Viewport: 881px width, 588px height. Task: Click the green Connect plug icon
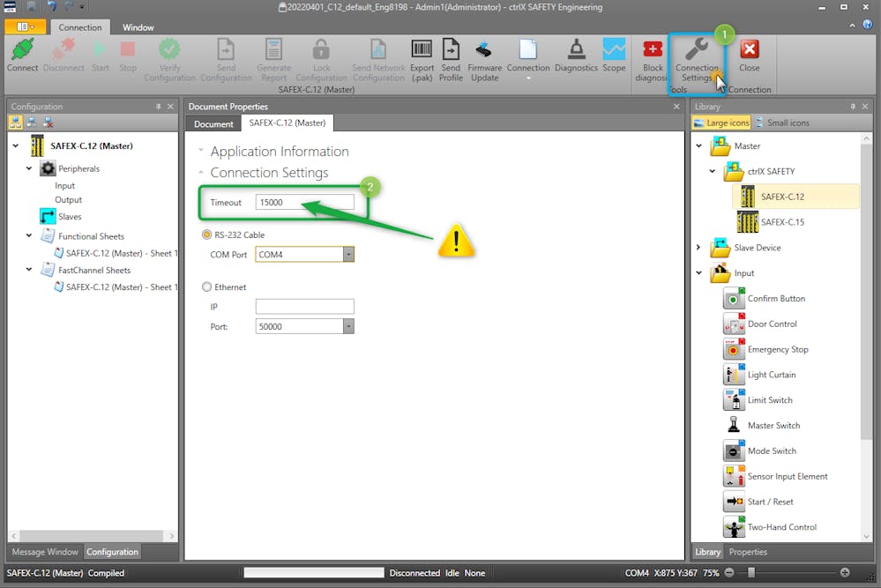point(22,50)
